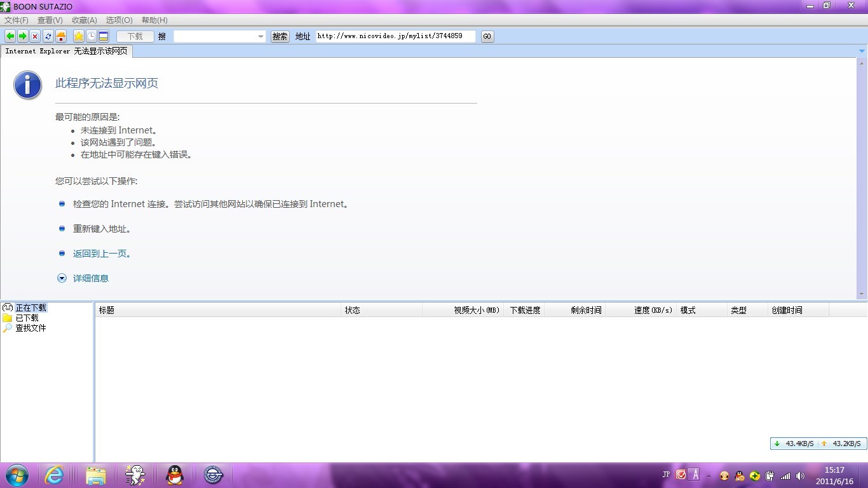Click the 43.2KB/S upload speed indicator
This screenshot has width=868, height=488.
(x=841, y=444)
